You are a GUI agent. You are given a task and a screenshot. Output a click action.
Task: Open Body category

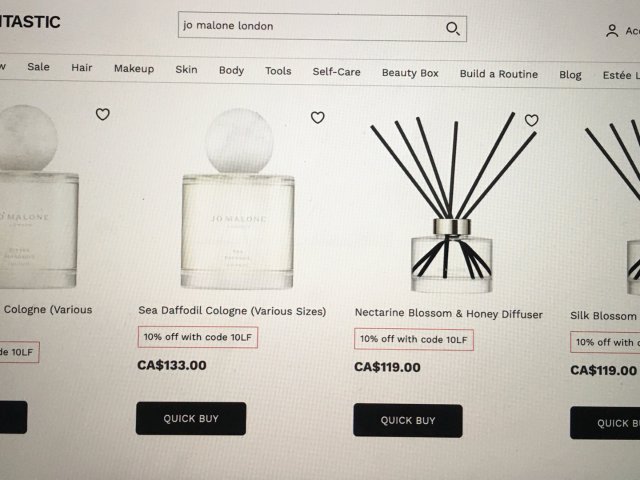click(231, 71)
